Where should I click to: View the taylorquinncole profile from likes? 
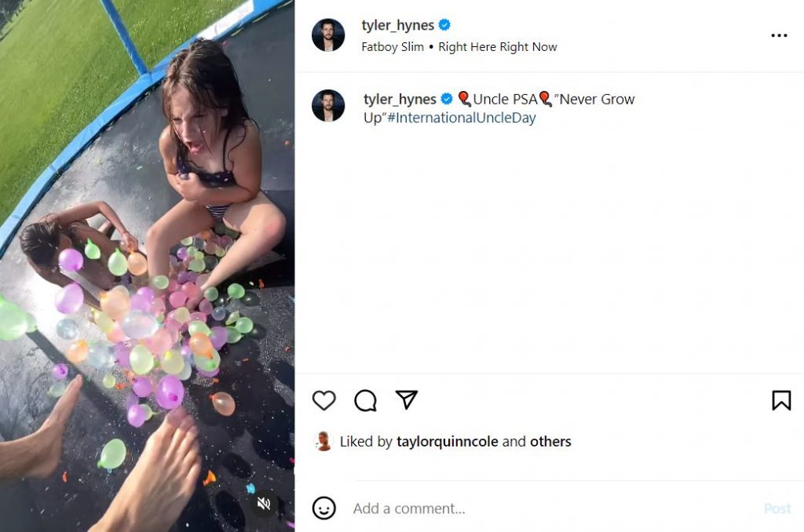(448, 442)
